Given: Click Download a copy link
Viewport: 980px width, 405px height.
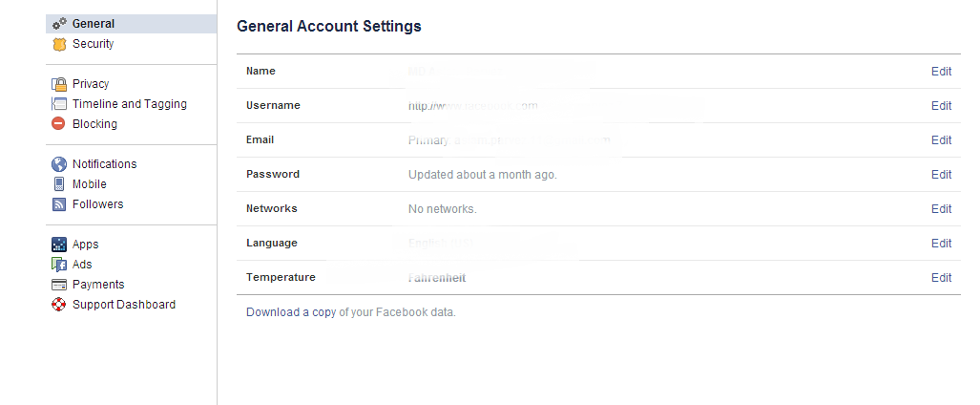Looking at the screenshot, I should pos(291,312).
